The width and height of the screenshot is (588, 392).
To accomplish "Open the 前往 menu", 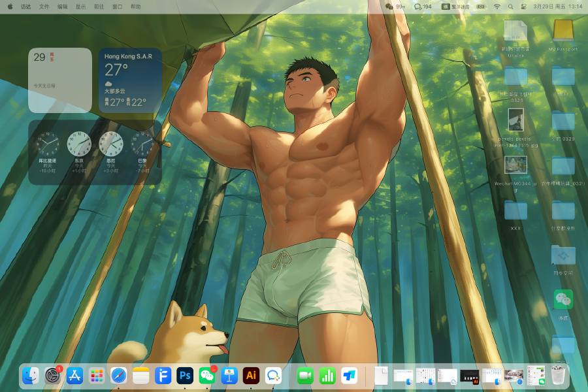I will pyautogui.click(x=99, y=6).
